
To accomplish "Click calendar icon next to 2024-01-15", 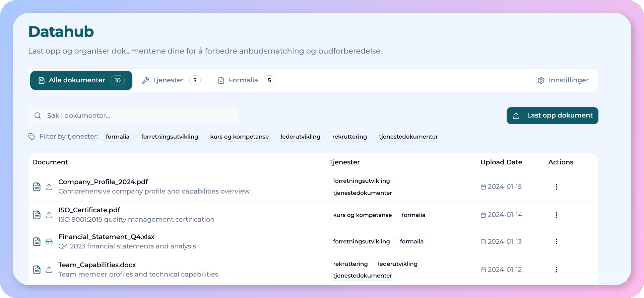I will tap(483, 187).
